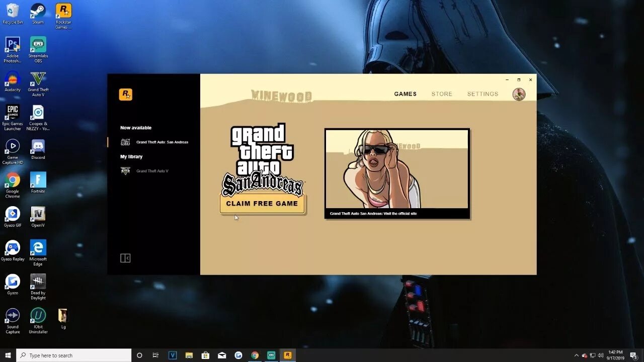Open Microsoft Store from the taskbar

click(x=206, y=355)
